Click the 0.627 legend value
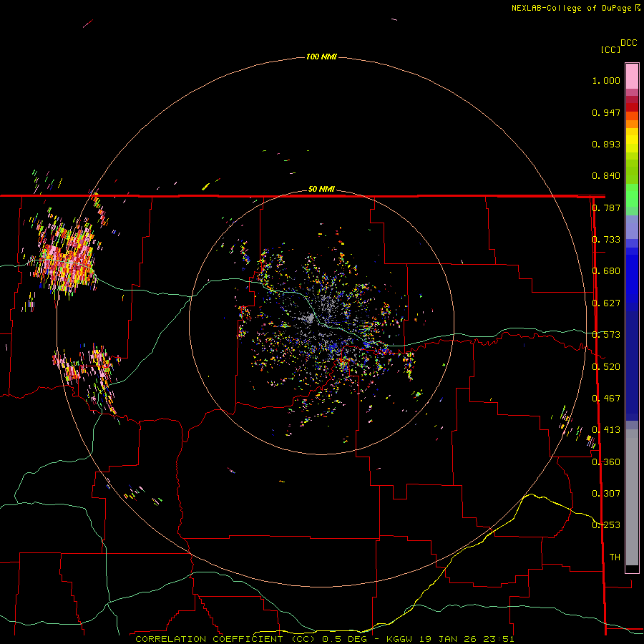The width and height of the screenshot is (644, 644). 606,303
